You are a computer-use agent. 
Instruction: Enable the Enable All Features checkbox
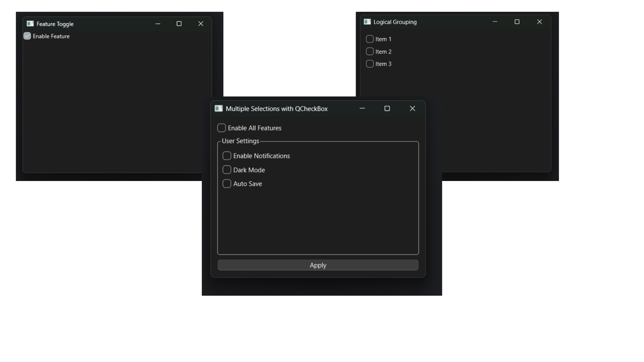coord(221,128)
